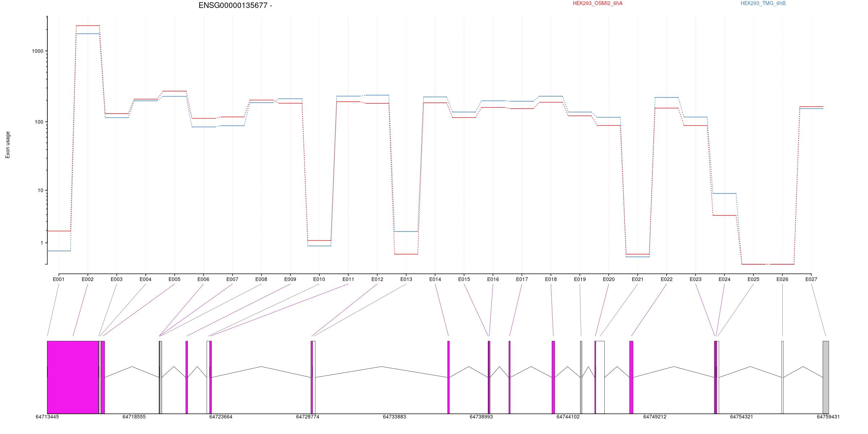Click the 1000 y-axis tick label
868x434 pixels.
(x=37, y=51)
